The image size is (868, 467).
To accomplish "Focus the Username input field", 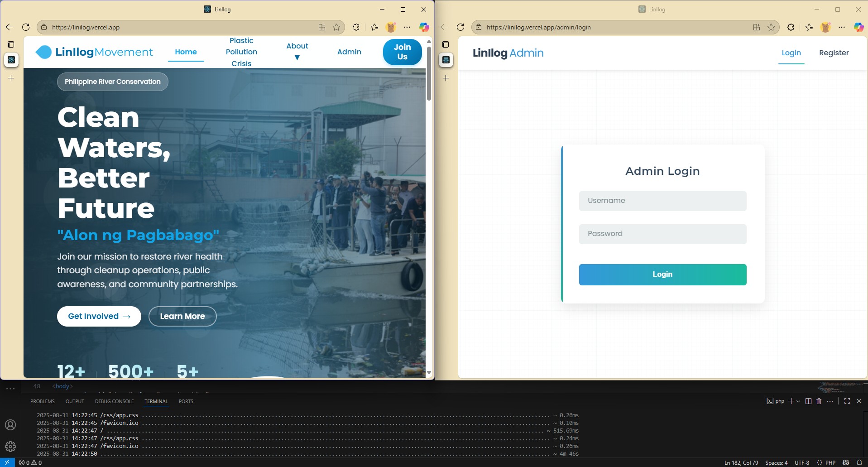I will point(662,201).
